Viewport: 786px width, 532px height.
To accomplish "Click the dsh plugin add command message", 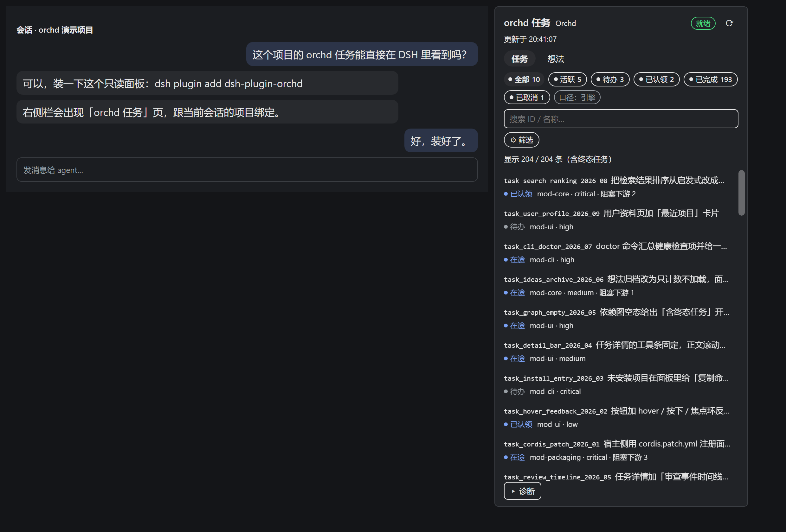I will pos(207,83).
